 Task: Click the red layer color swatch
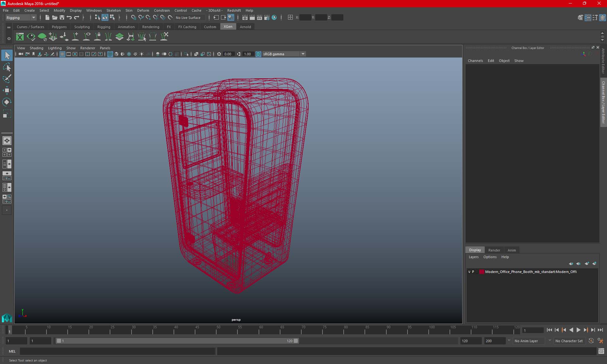click(x=481, y=272)
